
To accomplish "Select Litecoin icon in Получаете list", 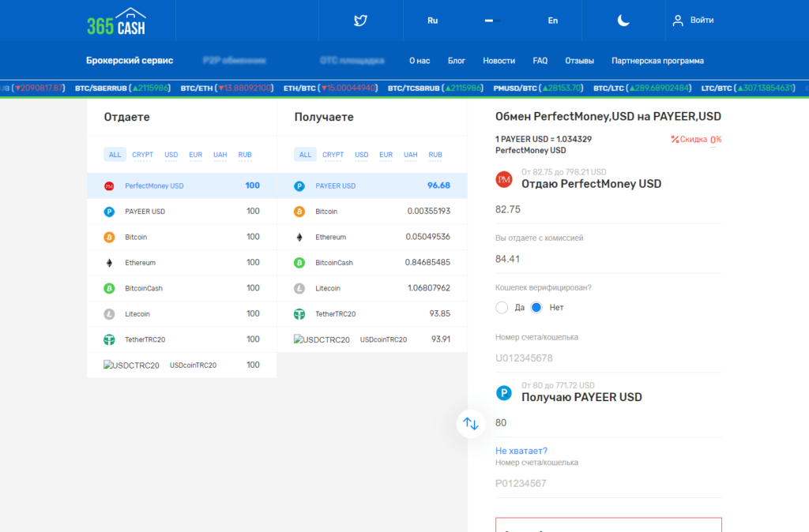I will click(299, 288).
